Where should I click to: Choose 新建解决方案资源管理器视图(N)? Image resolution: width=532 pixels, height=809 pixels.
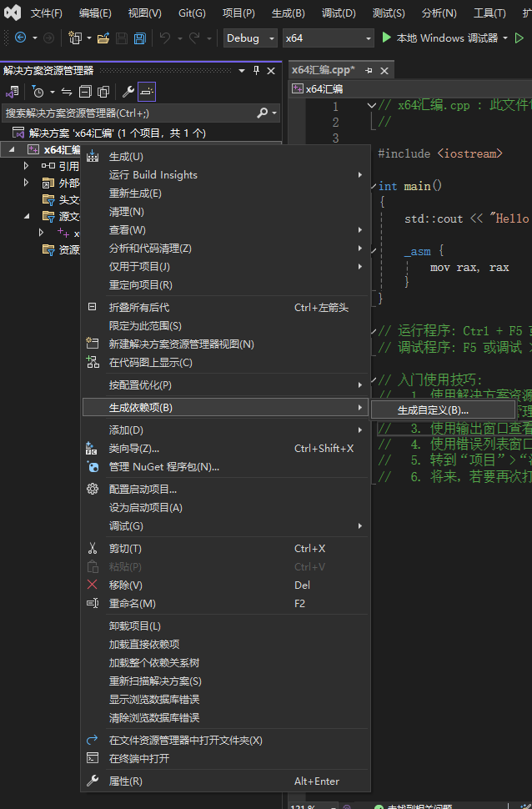225,344
